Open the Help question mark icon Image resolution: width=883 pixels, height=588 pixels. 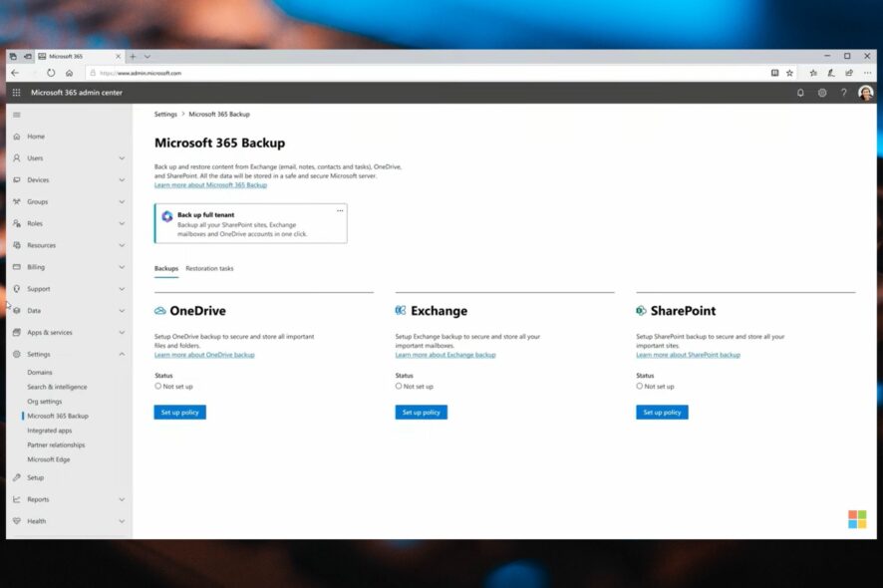(844, 92)
